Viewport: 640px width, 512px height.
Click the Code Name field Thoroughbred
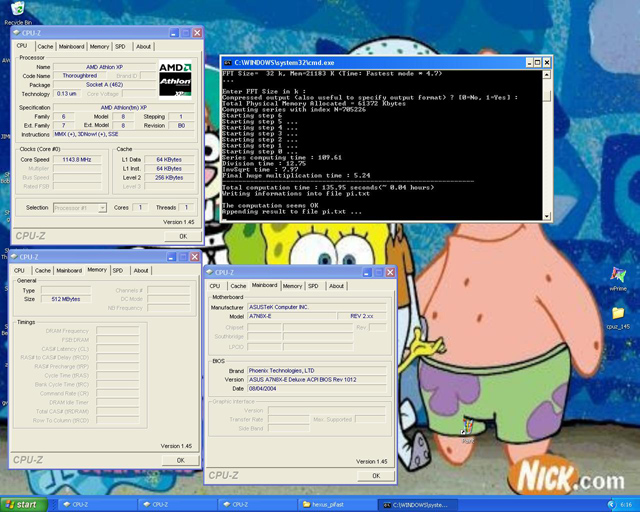coord(80,76)
